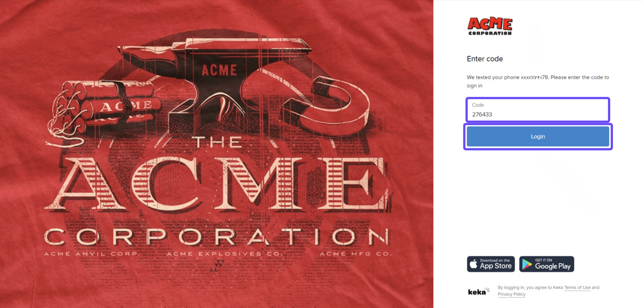Open the Terms of Use link

point(577,287)
